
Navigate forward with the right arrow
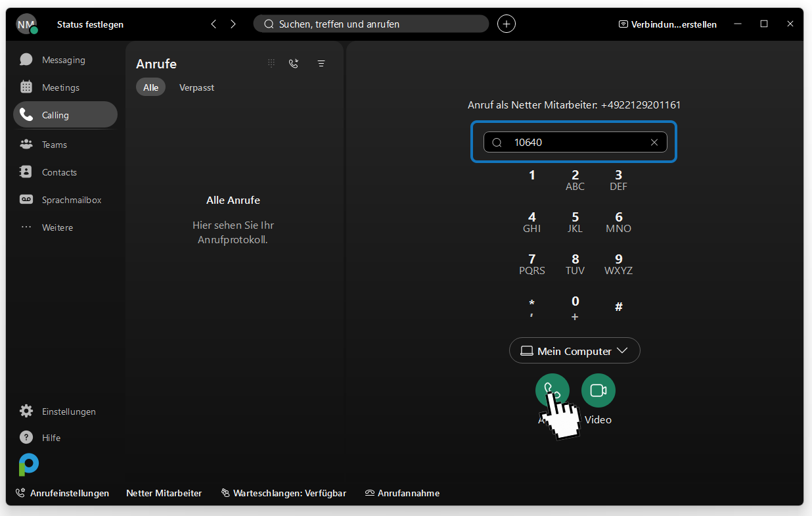[x=233, y=24]
